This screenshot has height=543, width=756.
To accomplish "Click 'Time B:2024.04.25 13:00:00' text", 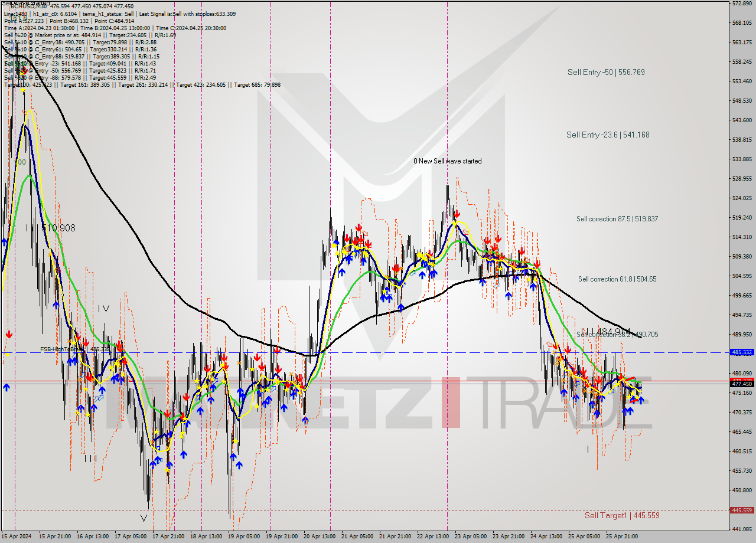I will pos(115,28).
